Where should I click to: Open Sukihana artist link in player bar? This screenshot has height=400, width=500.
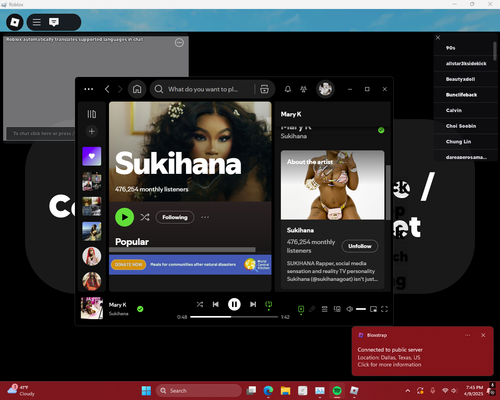point(118,314)
